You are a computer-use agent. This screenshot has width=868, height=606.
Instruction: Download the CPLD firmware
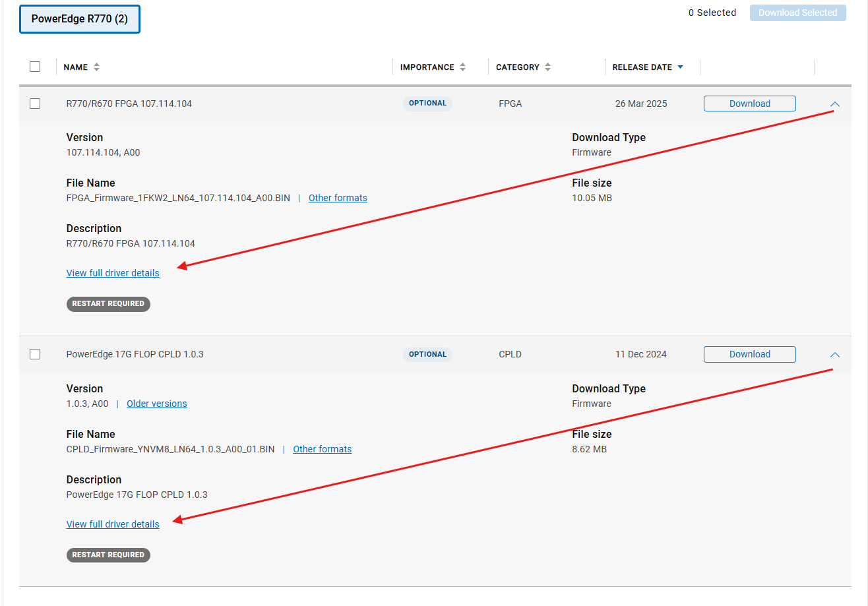(x=749, y=354)
